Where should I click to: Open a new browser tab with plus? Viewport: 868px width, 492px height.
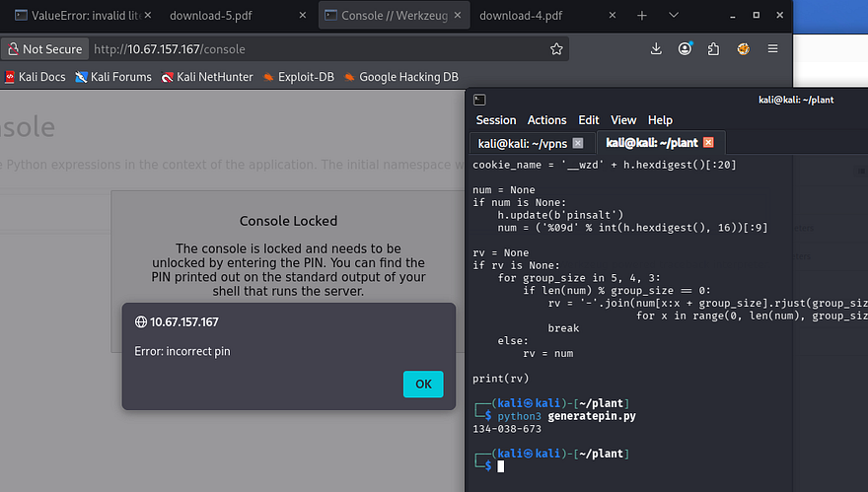point(642,16)
